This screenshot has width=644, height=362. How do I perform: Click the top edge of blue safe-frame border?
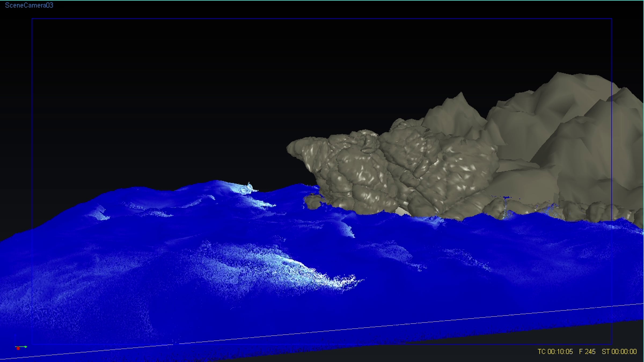click(x=322, y=19)
